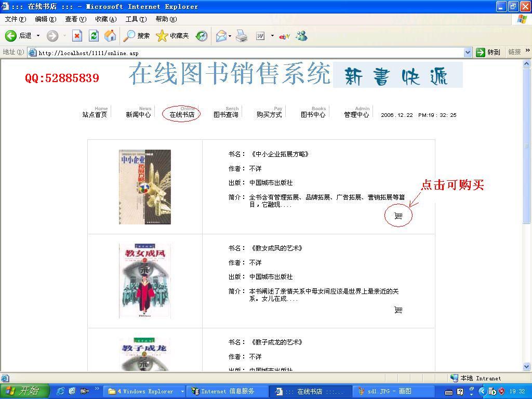
Task: Click into the address bar URL field
Action: 250,52
